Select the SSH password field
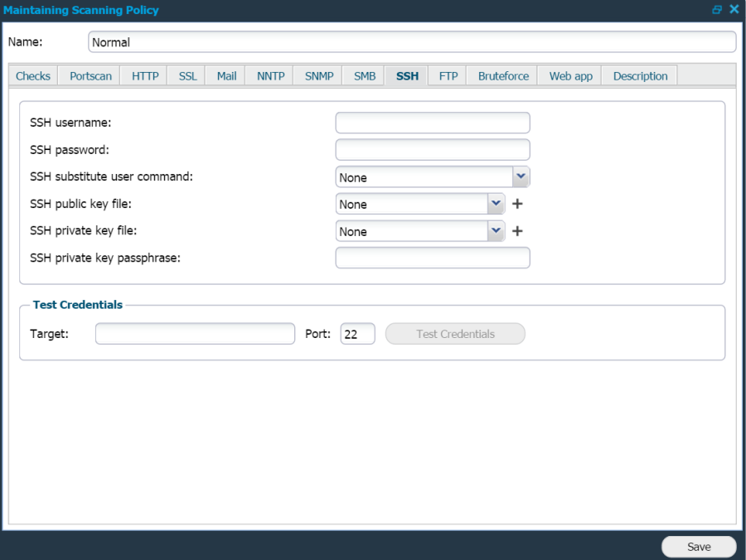Screen dimensions: 746x560 pyautogui.click(x=431, y=149)
